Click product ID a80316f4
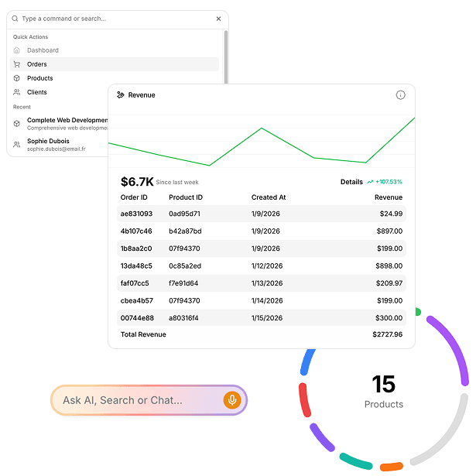 tap(183, 318)
